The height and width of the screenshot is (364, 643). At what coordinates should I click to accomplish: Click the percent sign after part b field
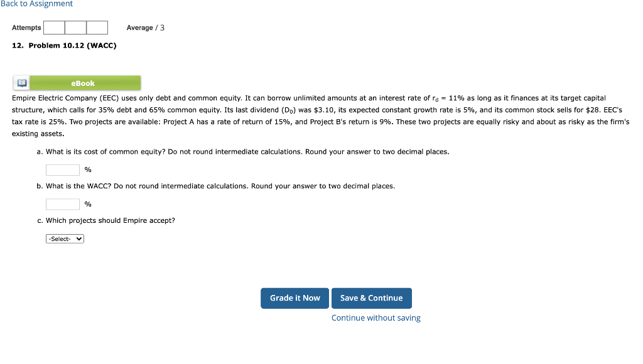pyautogui.click(x=87, y=203)
